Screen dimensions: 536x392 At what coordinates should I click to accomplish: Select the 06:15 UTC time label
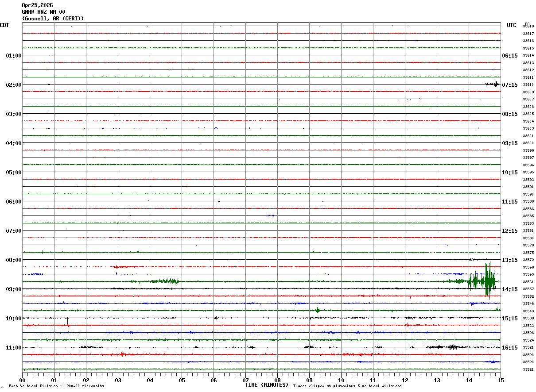pos(509,56)
